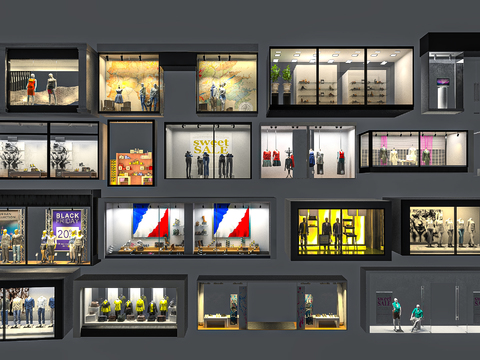This screenshot has width=480, height=360.
Task: Click the left map-backdrop mannequin window
Action: (131, 83)
